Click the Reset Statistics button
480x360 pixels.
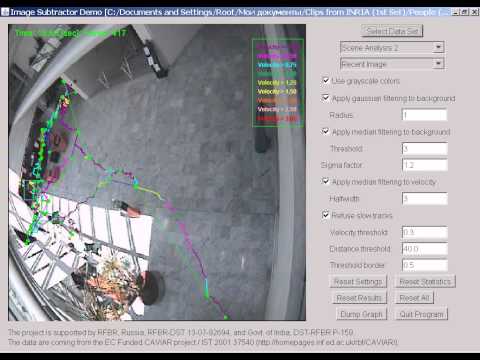click(425, 282)
